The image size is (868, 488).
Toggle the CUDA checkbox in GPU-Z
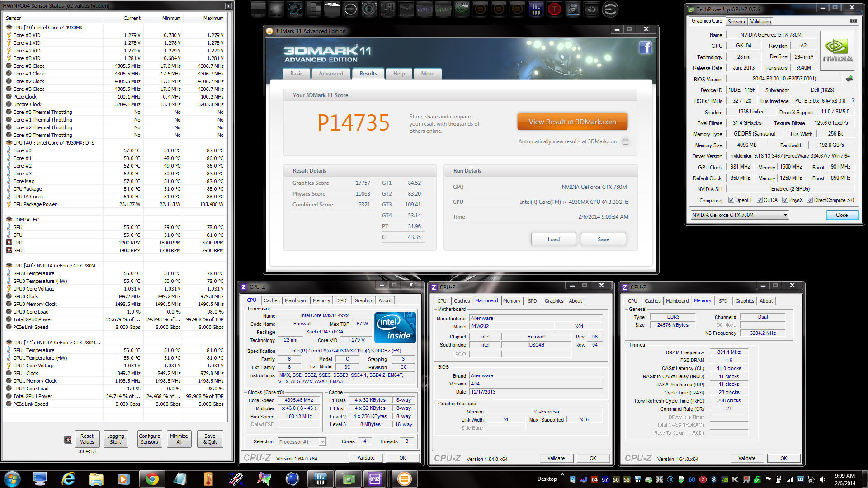[x=759, y=200]
